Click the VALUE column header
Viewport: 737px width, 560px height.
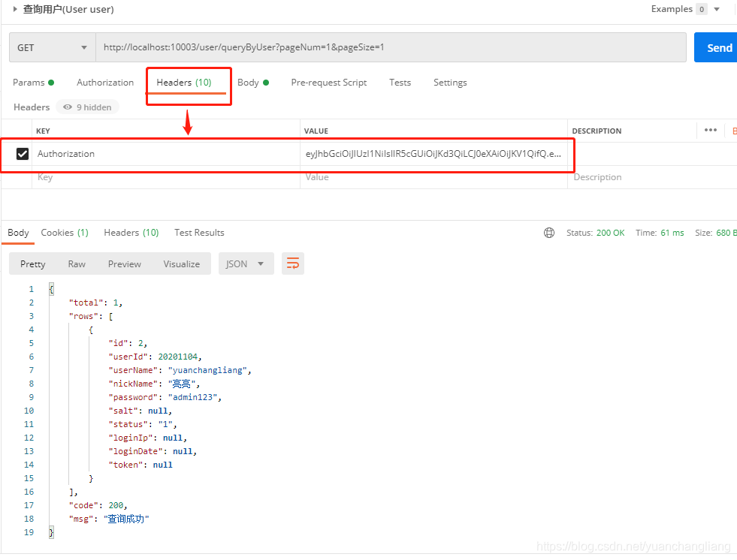pyautogui.click(x=316, y=131)
